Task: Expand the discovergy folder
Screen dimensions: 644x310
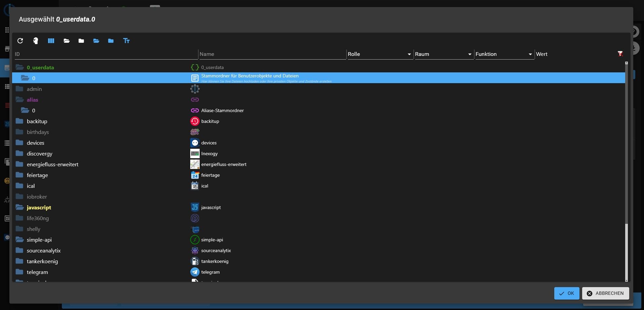Action: (19, 153)
